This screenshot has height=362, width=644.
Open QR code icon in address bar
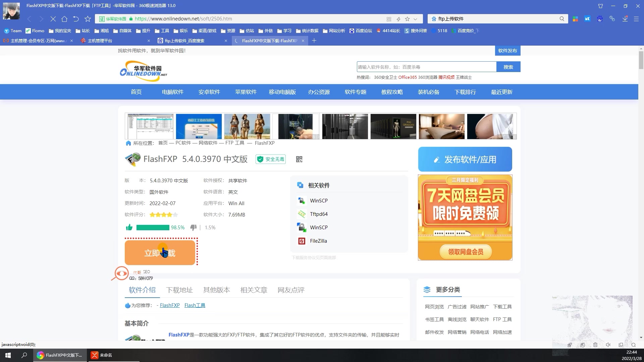coord(389,19)
